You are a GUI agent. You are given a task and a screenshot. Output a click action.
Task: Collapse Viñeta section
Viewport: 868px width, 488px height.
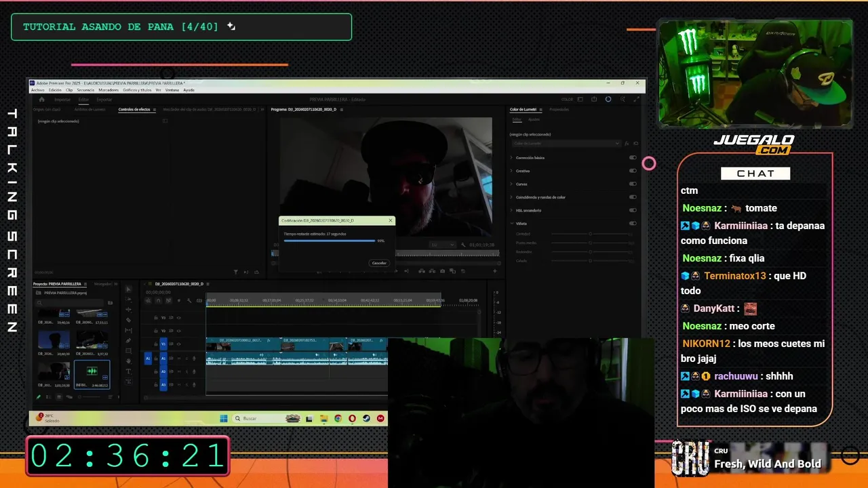point(511,223)
